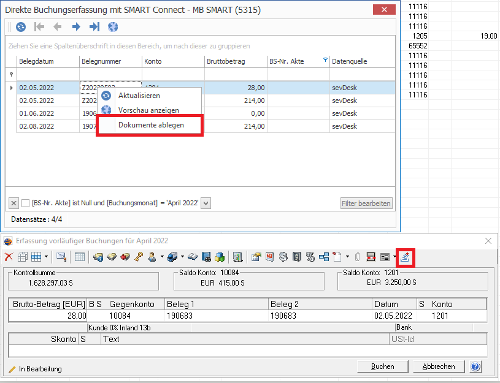Click the red X delete icon in booking toolbar

[x=9, y=257]
